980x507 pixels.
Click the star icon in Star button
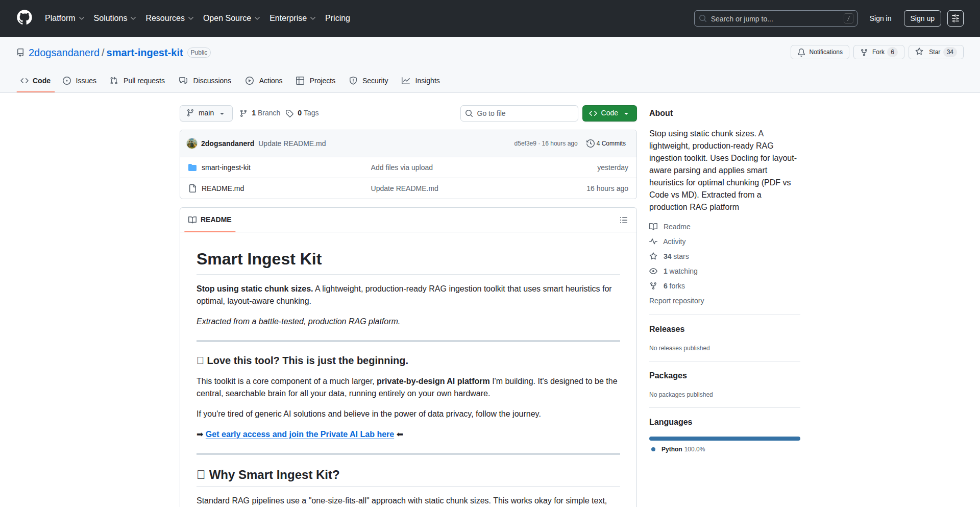click(x=919, y=52)
